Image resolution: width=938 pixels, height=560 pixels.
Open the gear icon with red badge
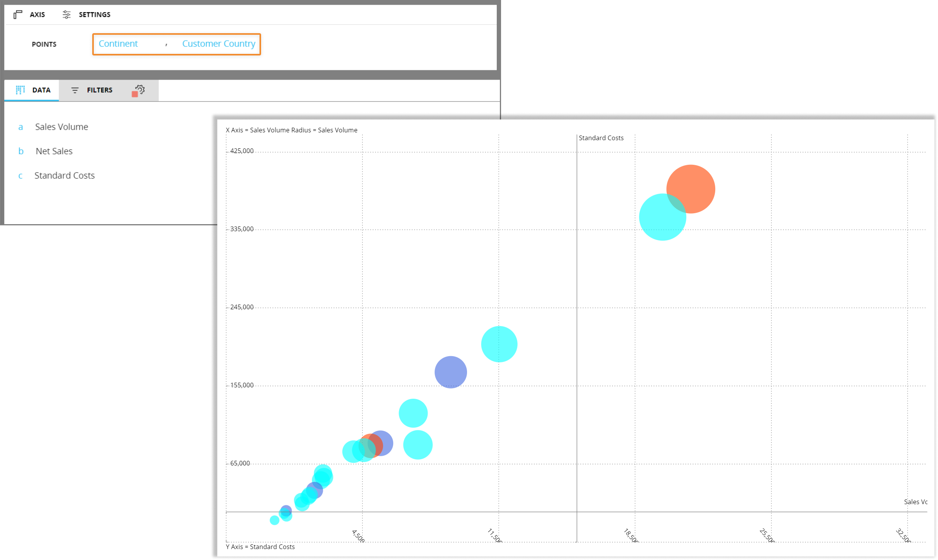[x=139, y=90]
